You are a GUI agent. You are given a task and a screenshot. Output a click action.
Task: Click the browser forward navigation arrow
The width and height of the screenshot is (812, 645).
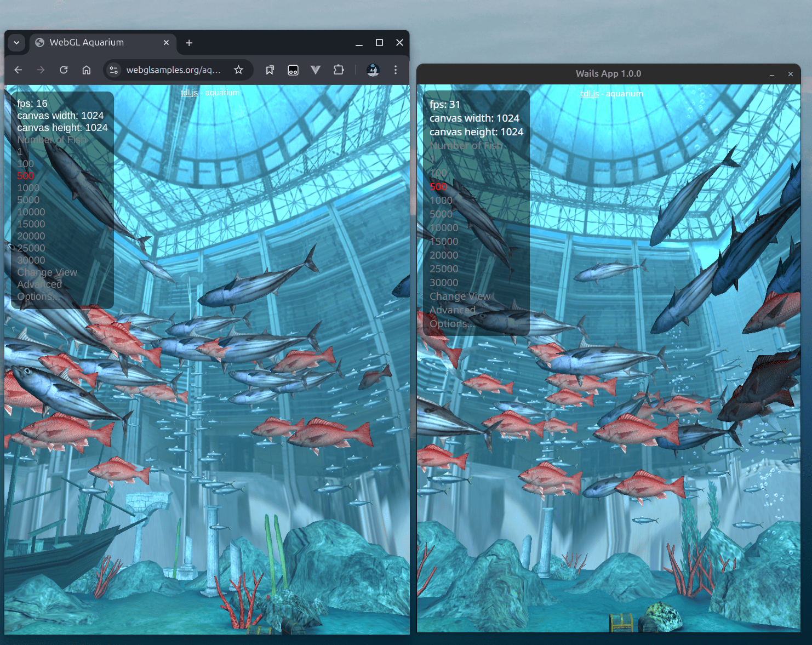point(41,70)
